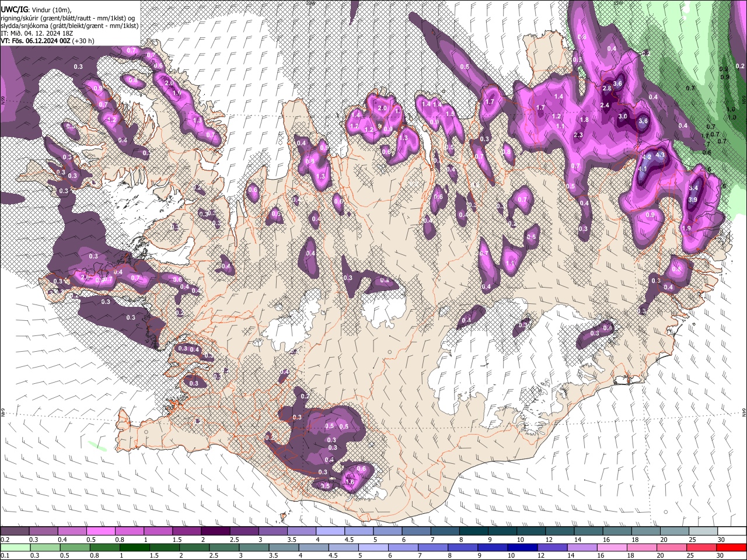Click the '4.1' precipitation value on the map
The height and width of the screenshot is (560, 747).
click(643, 169)
